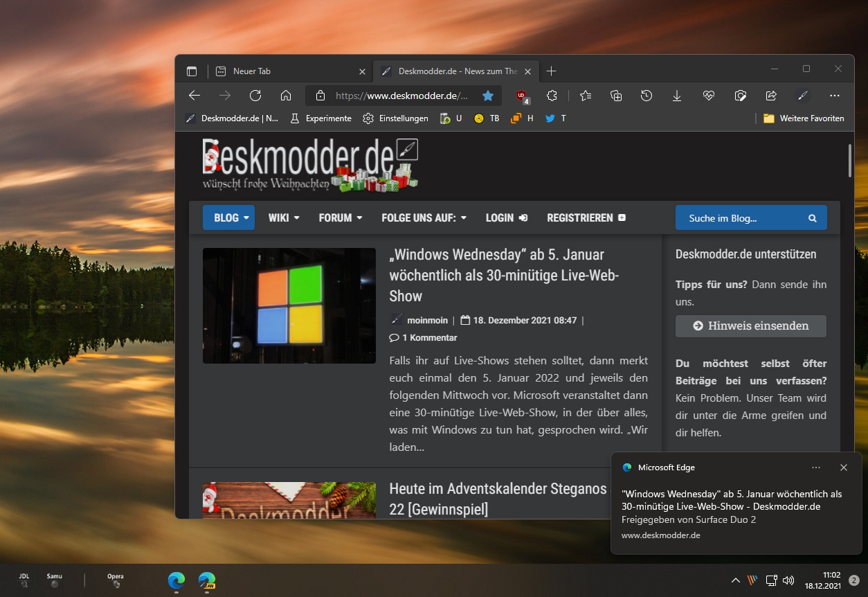Open the notification count badge
This screenshot has height=597, width=868.
(854, 580)
